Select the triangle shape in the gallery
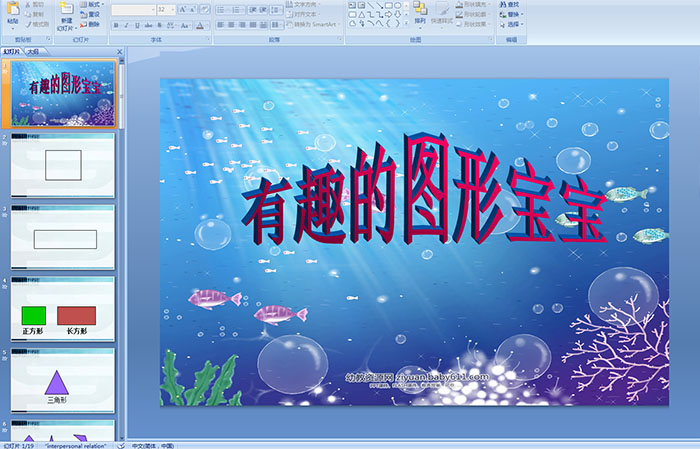This screenshot has width=700, height=449. (362, 15)
